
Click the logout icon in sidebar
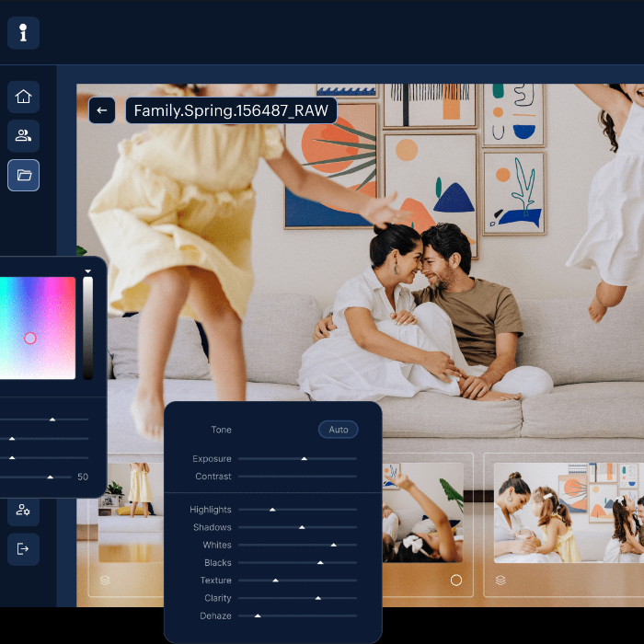click(23, 549)
